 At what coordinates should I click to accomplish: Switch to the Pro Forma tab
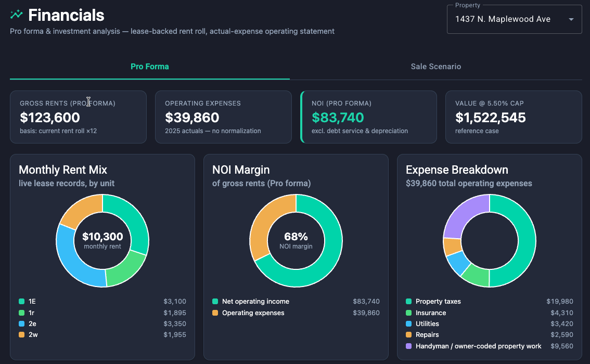coord(150,67)
